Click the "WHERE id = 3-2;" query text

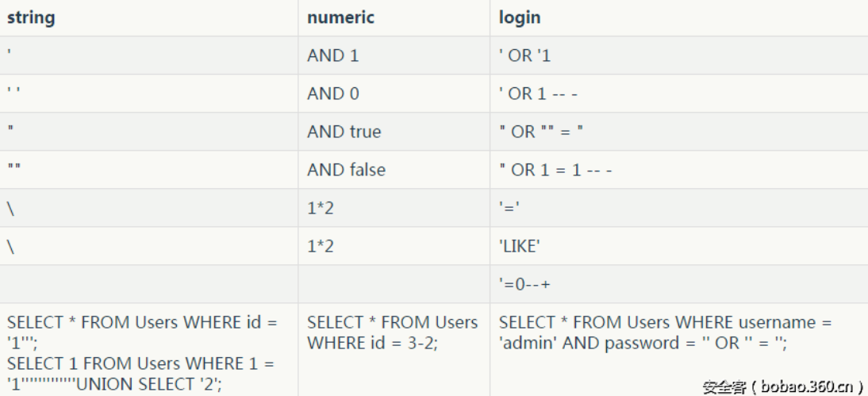372,344
